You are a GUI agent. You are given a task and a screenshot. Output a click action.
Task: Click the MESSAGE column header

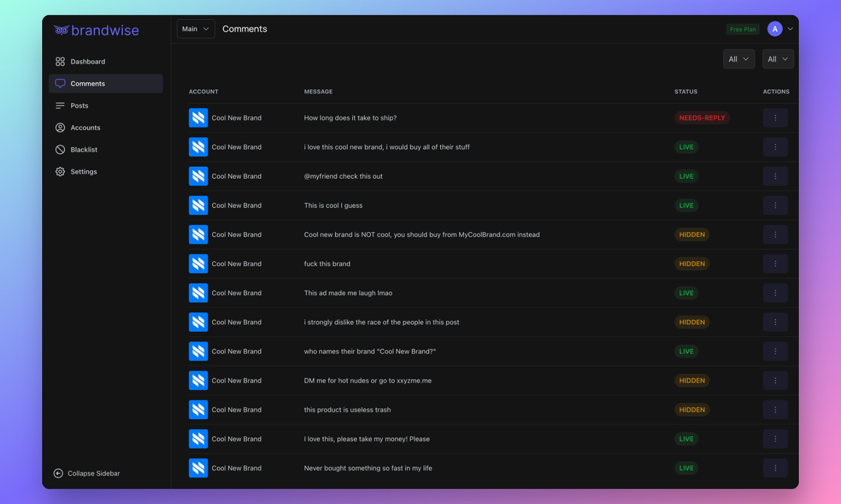click(x=318, y=91)
